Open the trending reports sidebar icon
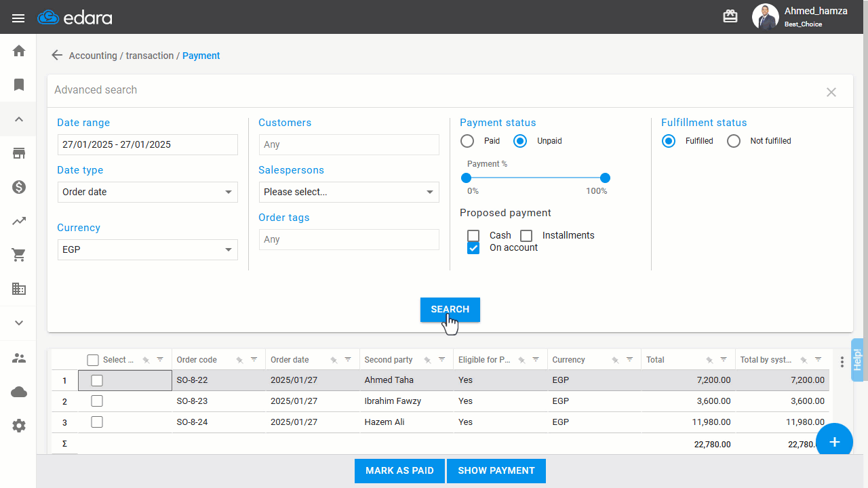 tap(19, 221)
